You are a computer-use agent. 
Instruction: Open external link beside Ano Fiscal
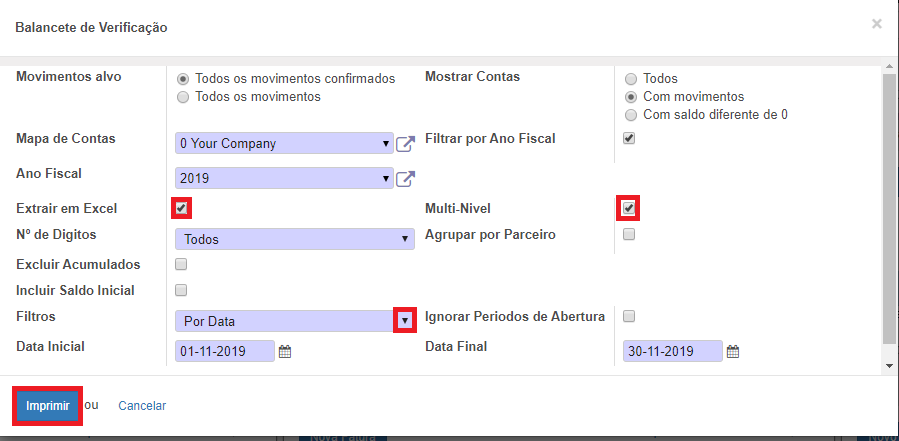405,179
